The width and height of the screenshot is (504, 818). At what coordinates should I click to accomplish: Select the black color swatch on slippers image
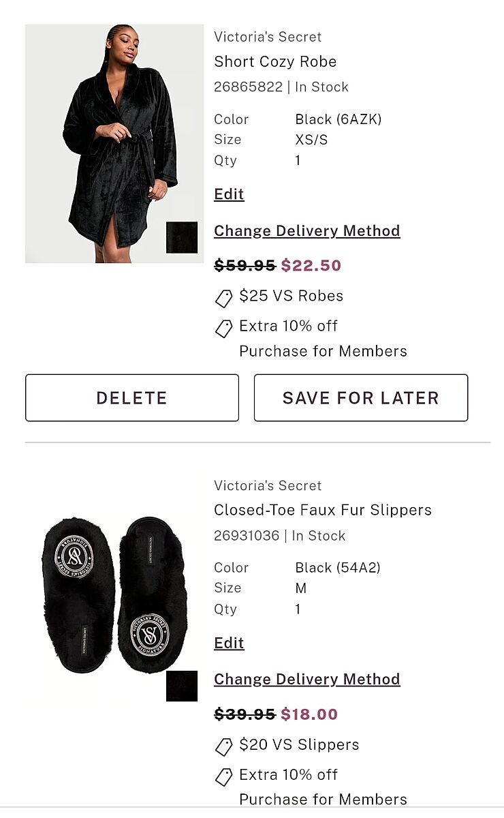pyautogui.click(x=182, y=686)
